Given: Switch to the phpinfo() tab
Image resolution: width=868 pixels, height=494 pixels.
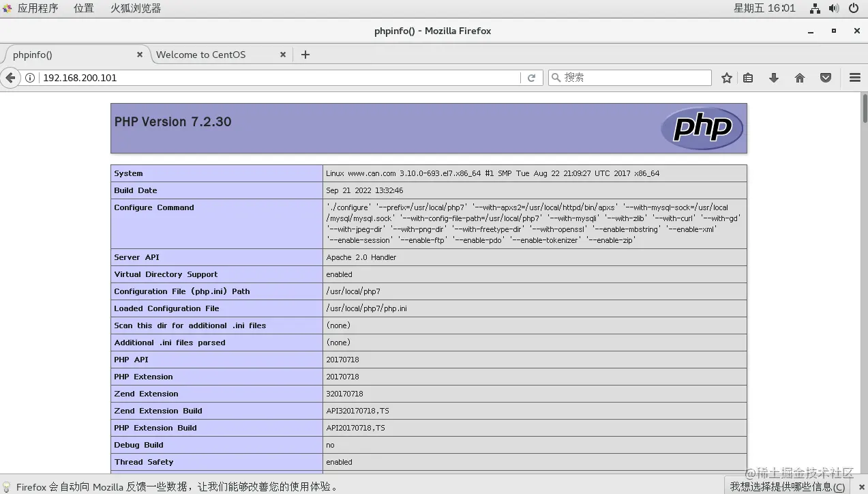Looking at the screenshot, I should (75, 55).
